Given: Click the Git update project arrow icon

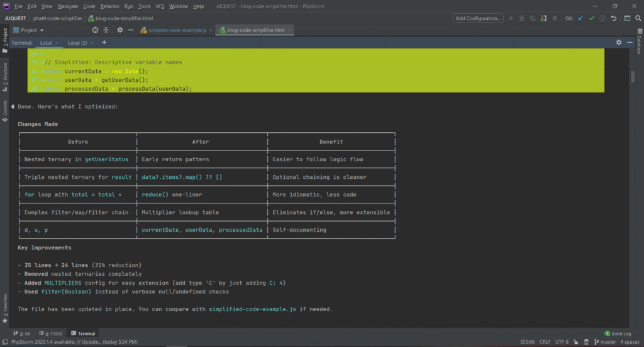Looking at the screenshot, I should coord(580,18).
